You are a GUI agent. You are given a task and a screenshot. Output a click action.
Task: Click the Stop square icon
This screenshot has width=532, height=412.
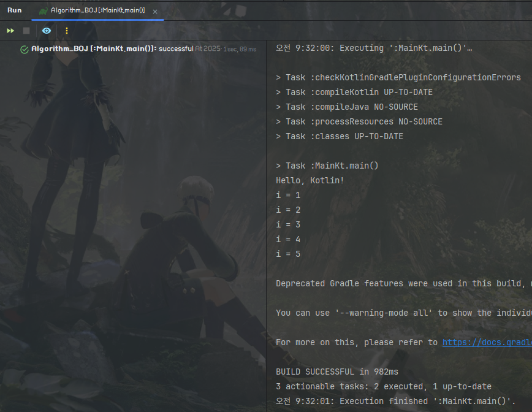tap(26, 31)
